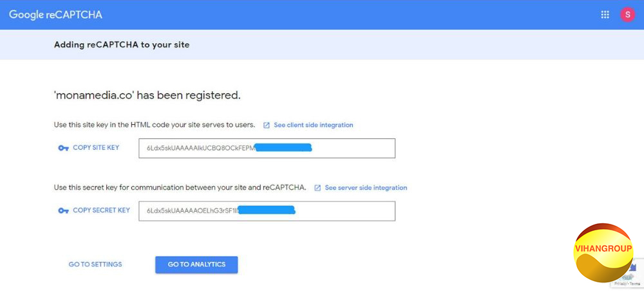Open See server side integration link
Screen dimensions: 644x294
[365, 188]
